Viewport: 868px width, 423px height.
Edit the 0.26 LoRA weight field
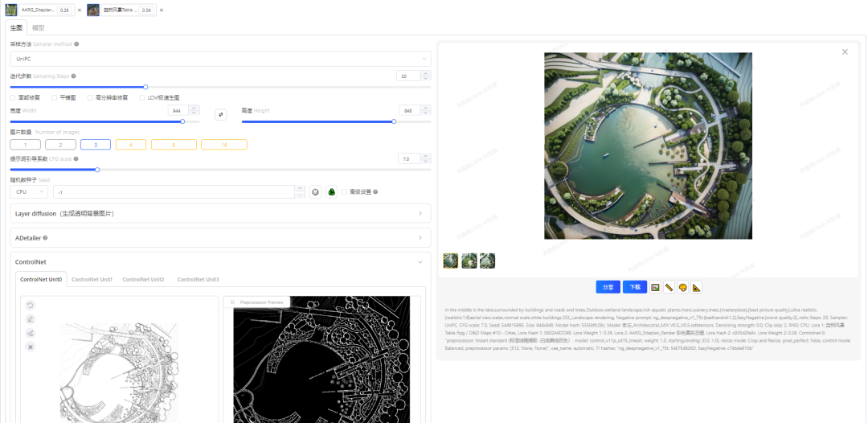coord(64,10)
